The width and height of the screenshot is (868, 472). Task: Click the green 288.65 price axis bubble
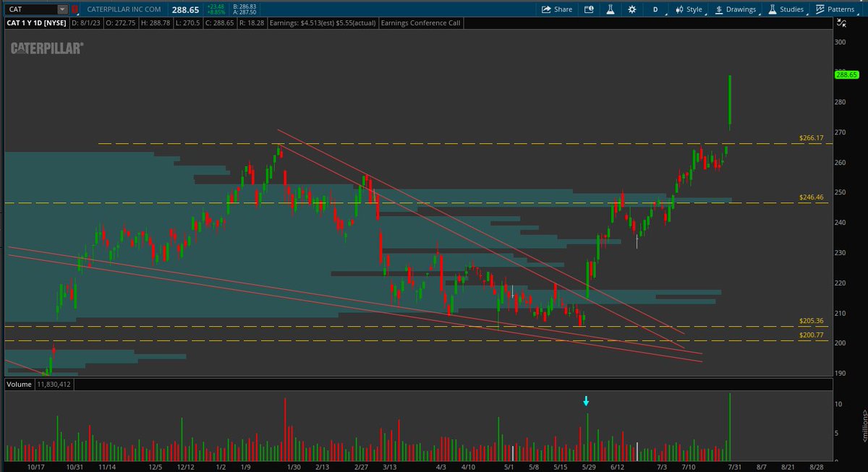[846, 74]
